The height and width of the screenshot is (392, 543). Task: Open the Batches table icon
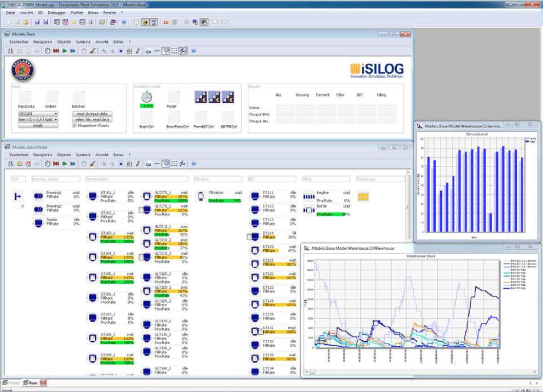[79, 97]
